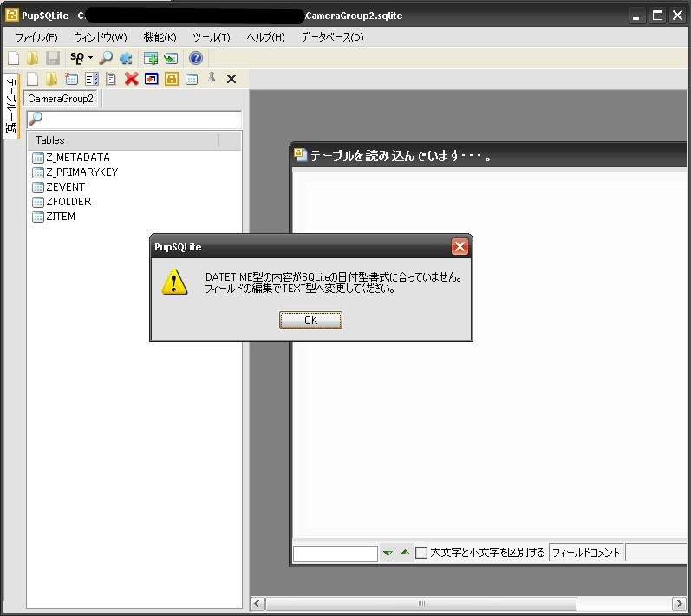The image size is (691, 616).
Task: Click the SQL editor icon
Action: tap(77, 58)
